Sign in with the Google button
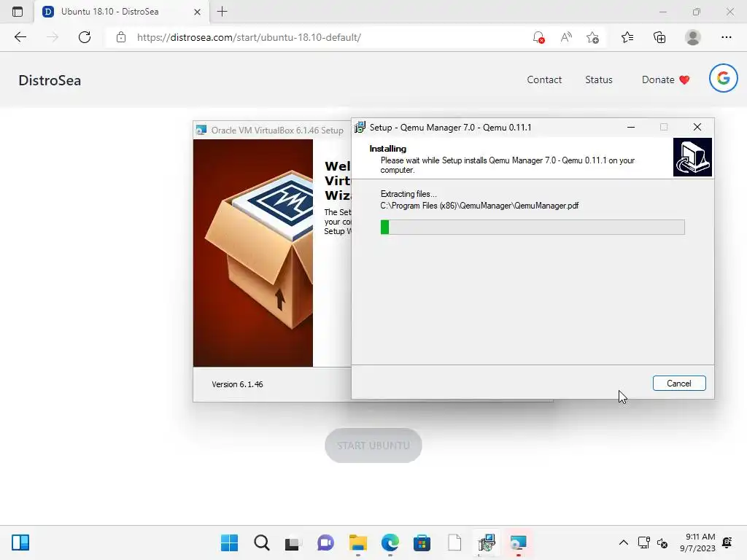This screenshot has height=560, width=747. pyautogui.click(x=723, y=78)
